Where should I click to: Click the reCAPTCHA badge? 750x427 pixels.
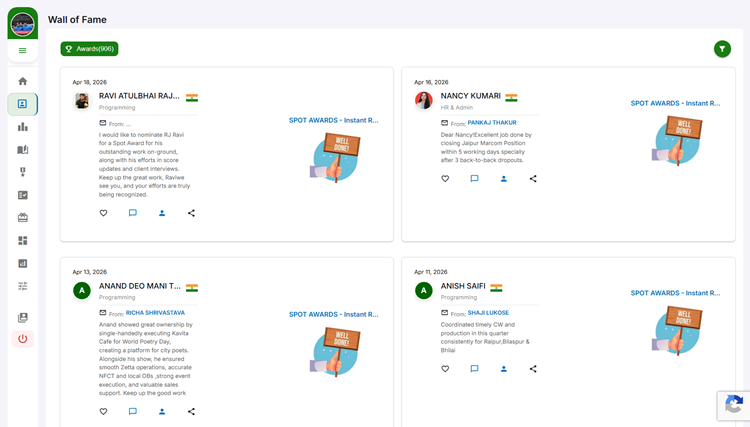(x=733, y=405)
